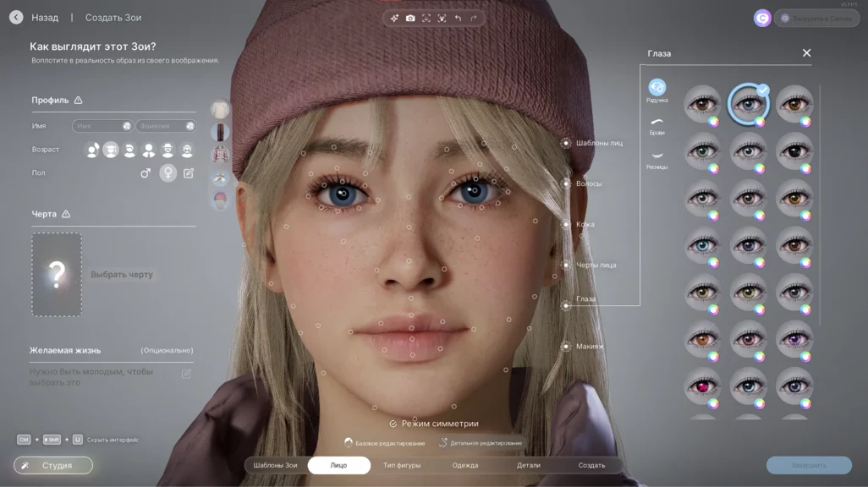Click the undo arrow in top toolbar

click(x=458, y=18)
